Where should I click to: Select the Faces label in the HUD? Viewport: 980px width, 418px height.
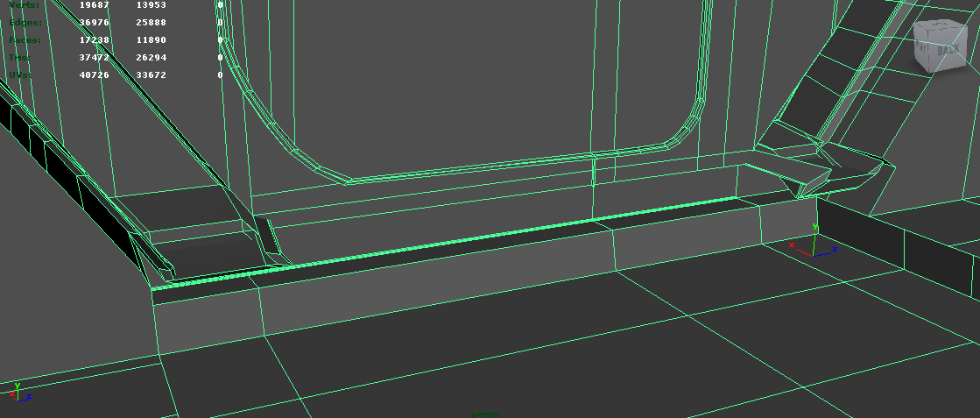[25, 39]
